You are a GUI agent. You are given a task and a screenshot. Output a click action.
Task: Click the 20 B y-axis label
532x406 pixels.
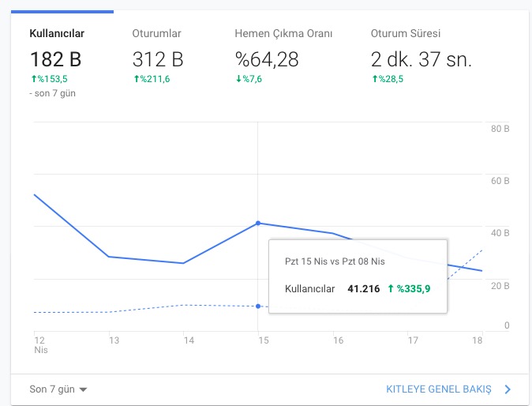(500, 286)
